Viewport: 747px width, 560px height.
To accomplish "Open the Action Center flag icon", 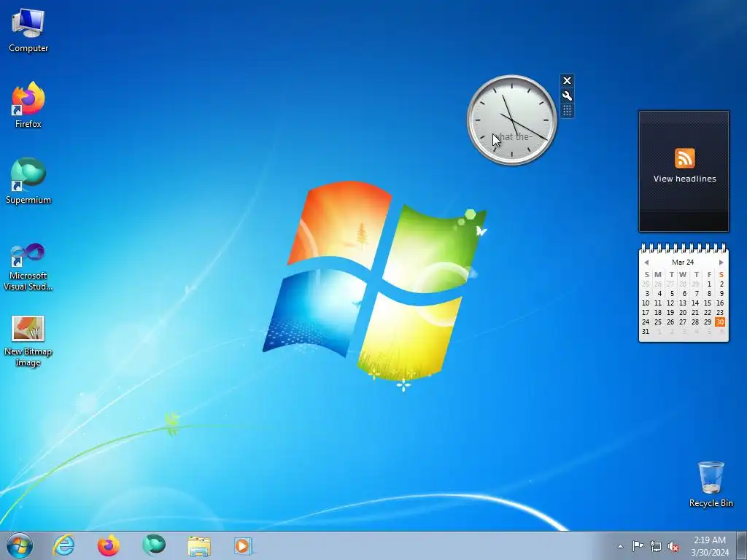I will pos(638,546).
